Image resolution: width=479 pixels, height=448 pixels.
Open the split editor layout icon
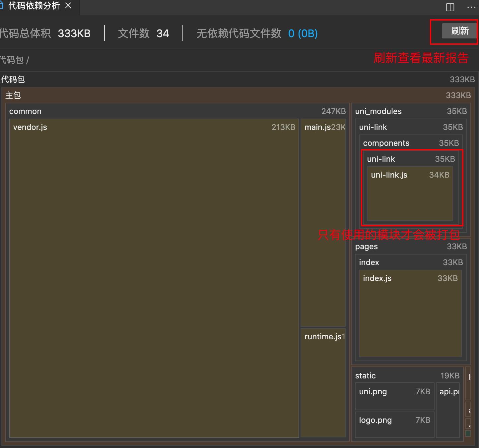(450, 7)
